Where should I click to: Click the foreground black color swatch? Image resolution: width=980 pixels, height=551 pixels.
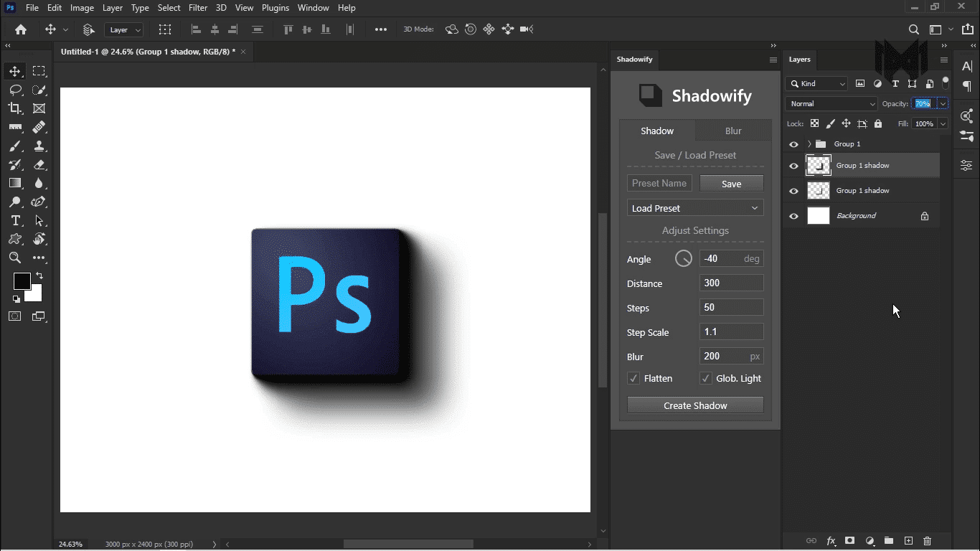[x=22, y=281]
